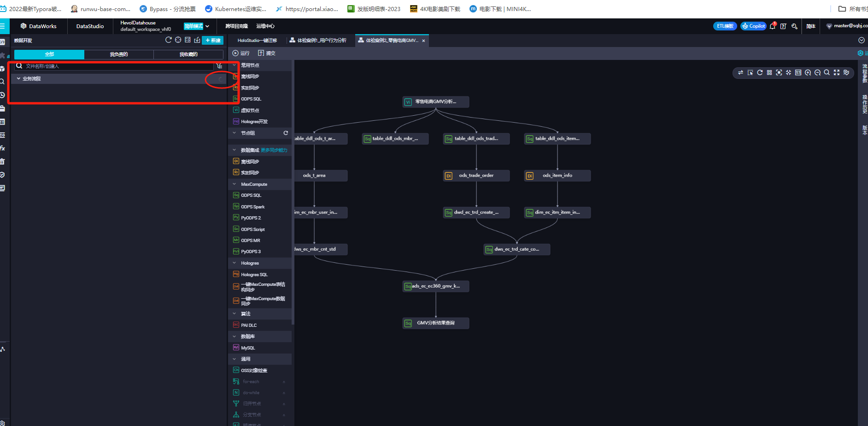Open the ETL模板 button
This screenshot has height=426, width=868.
pos(725,26)
